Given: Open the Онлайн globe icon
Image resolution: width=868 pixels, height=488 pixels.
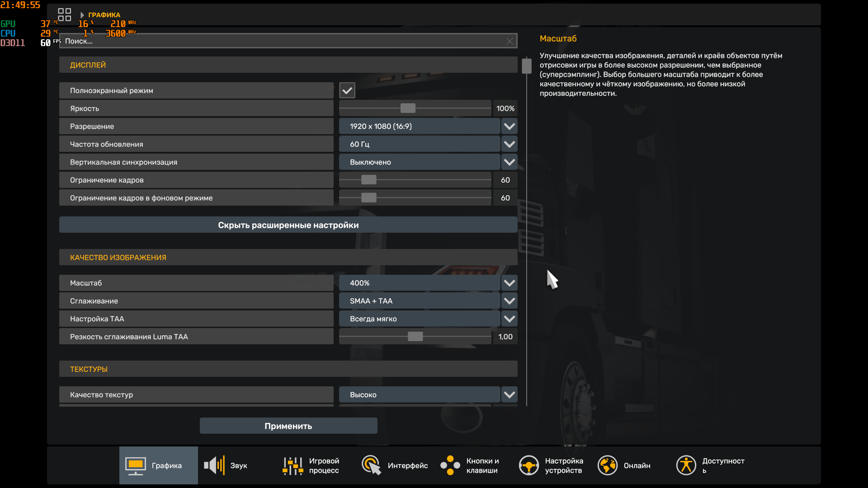Looking at the screenshot, I should pyautogui.click(x=608, y=465).
